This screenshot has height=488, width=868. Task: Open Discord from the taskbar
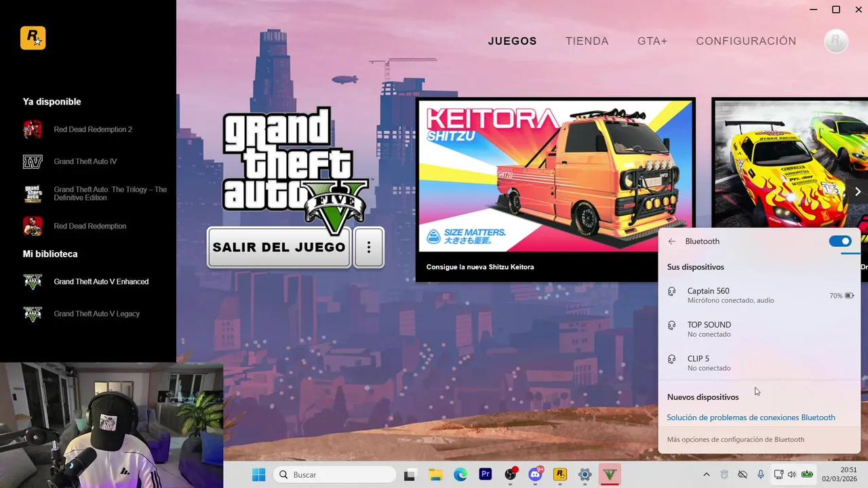[535, 474]
